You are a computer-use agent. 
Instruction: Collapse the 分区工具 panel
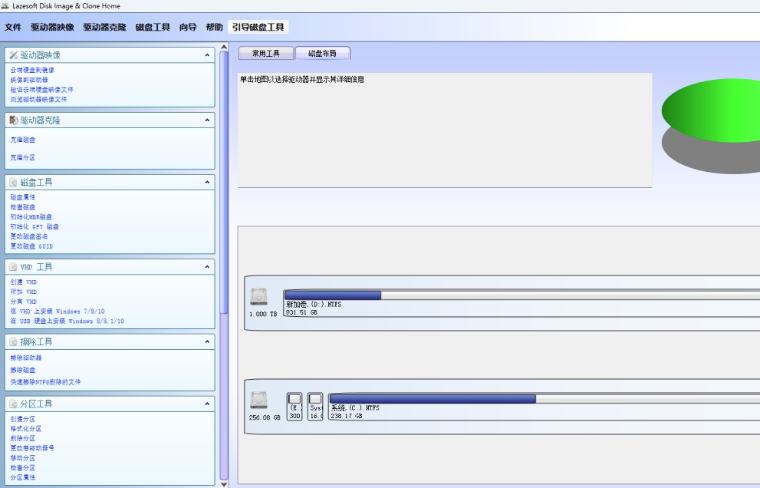[x=207, y=404]
